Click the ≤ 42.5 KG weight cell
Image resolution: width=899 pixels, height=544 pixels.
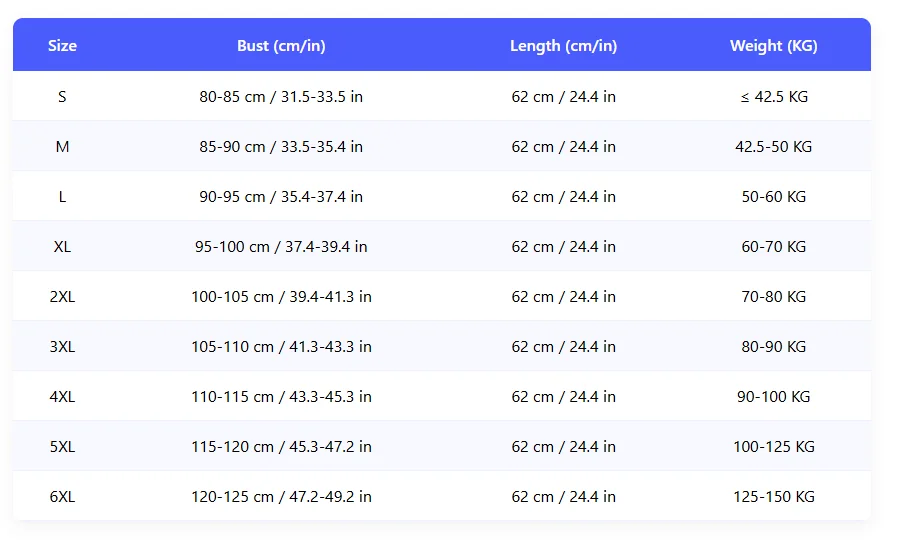point(773,97)
